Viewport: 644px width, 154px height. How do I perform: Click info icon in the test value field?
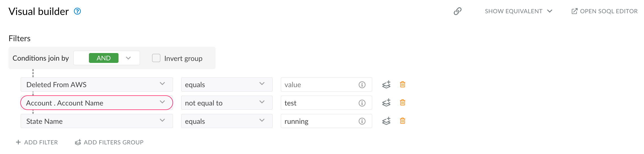(x=362, y=103)
